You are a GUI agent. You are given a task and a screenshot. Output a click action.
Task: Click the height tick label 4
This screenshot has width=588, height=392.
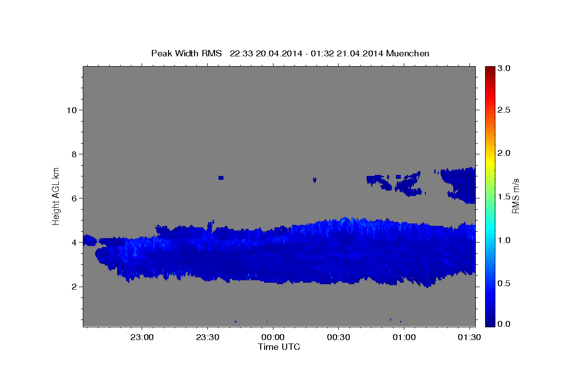(74, 243)
